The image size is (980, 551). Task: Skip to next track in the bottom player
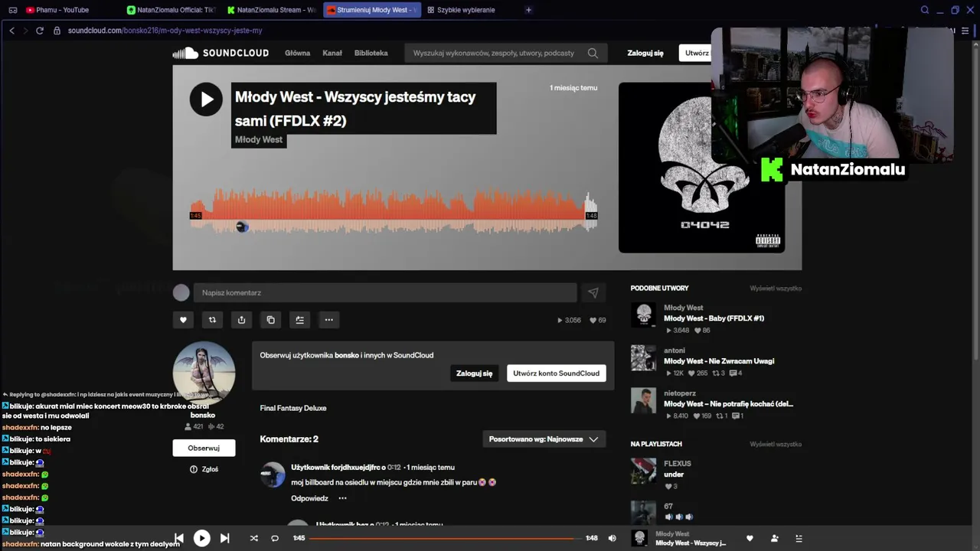[x=224, y=538]
